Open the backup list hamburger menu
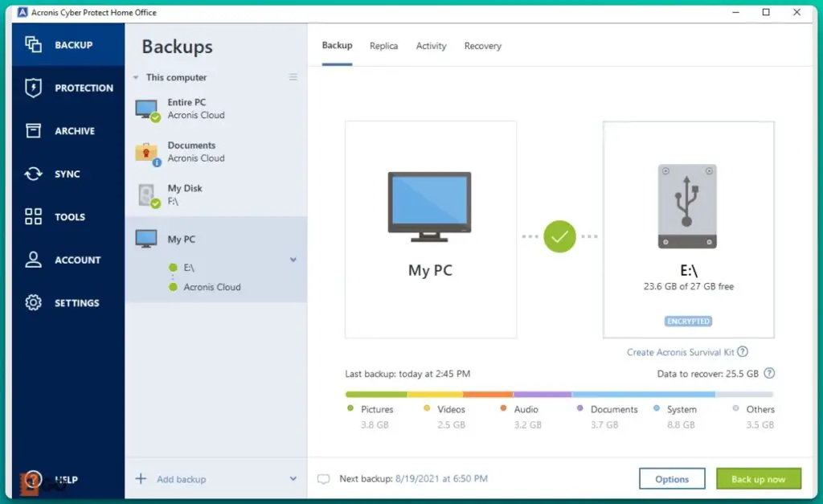Screen dimensions: 823x504 pos(293,77)
